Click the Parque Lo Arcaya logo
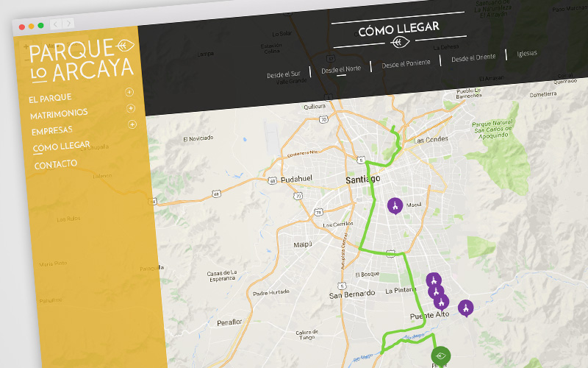 82,60
